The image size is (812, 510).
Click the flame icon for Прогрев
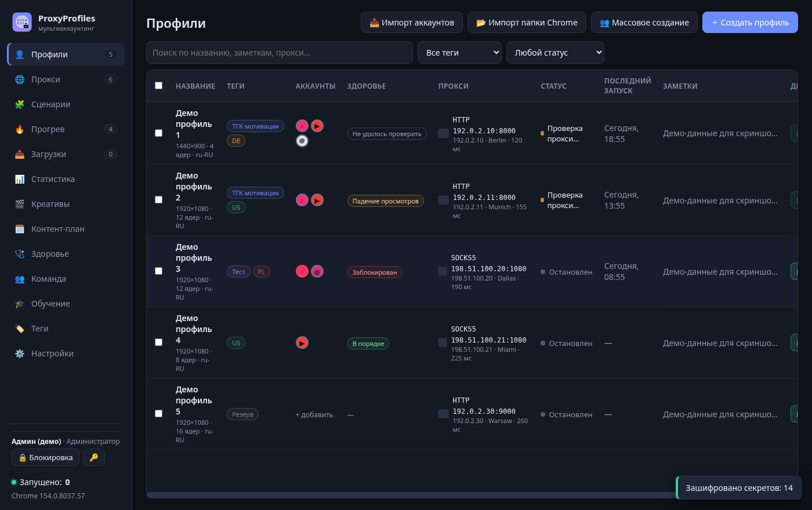[x=20, y=129]
